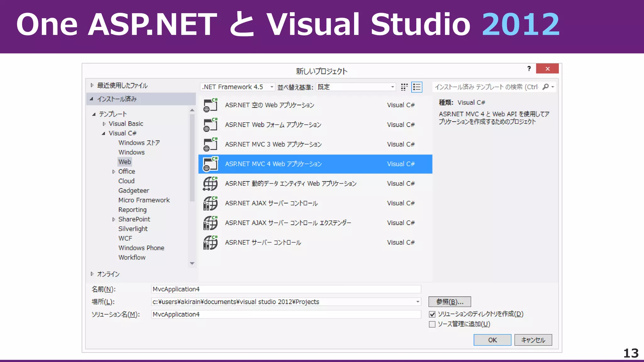Screen dimensions: 644x362
Task: Click the ASP.NET MVC 4 Web application icon
Action: coord(210,164)
